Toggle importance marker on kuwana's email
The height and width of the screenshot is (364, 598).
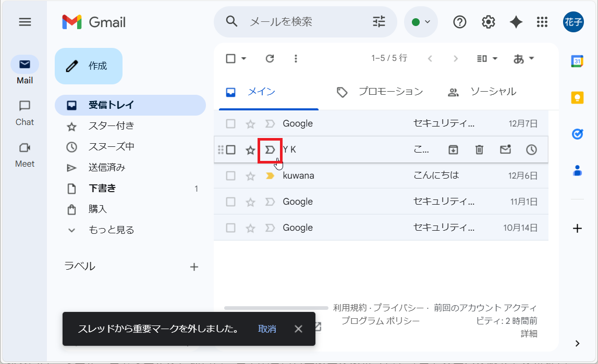270,175
